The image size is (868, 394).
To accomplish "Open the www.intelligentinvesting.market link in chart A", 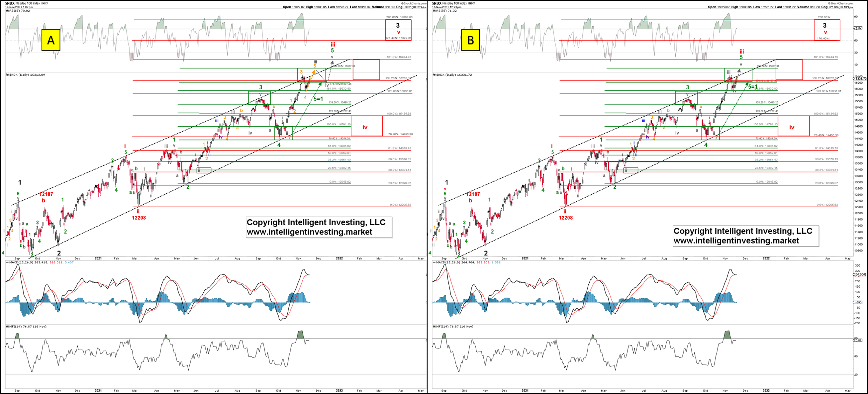I will point(309,232).
